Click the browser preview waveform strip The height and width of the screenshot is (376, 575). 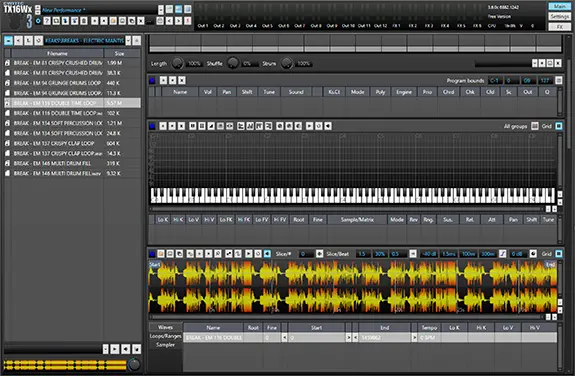click(x=65, y=365)
